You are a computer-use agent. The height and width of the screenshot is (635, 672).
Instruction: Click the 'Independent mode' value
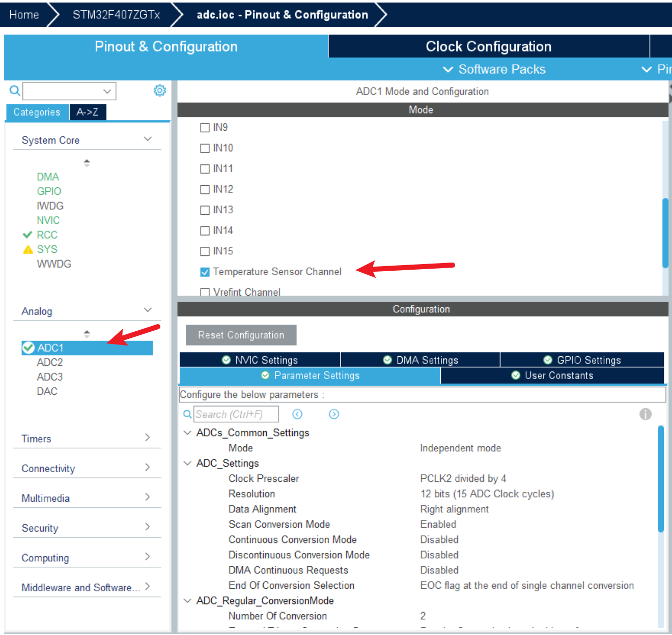[460, 448]
